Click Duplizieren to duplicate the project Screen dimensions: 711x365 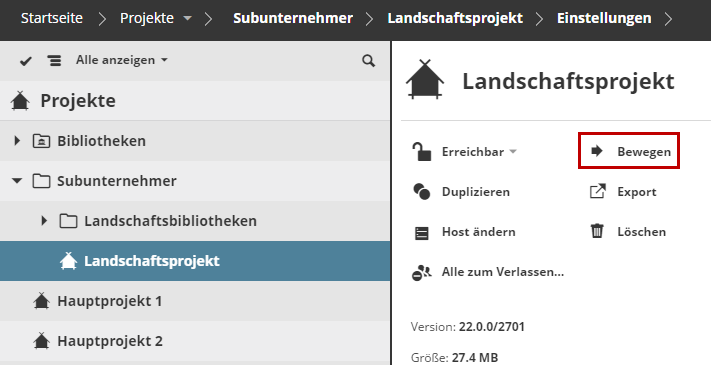(x=476, y=192)
